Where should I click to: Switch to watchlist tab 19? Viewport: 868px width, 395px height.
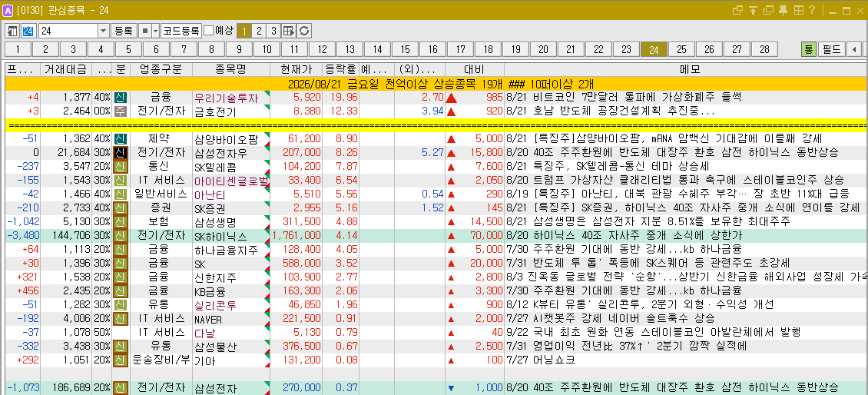click(x=516, y=49)
